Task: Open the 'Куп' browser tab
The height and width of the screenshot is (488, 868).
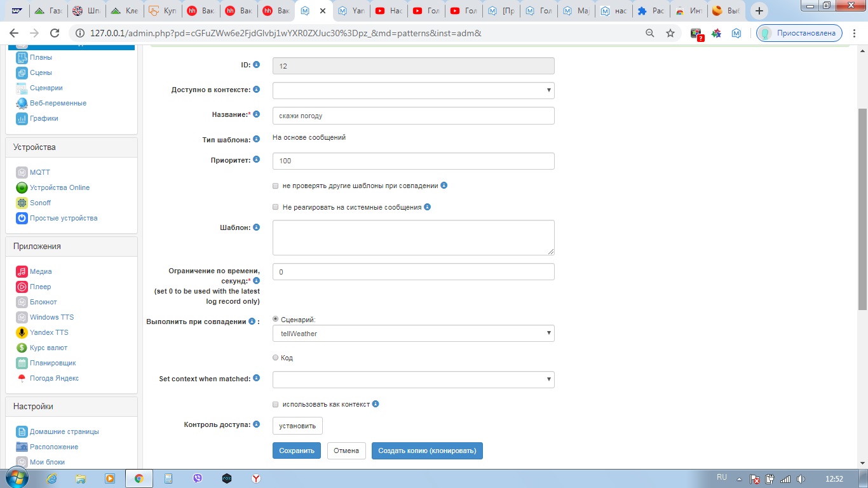Action: coord(163,11)
